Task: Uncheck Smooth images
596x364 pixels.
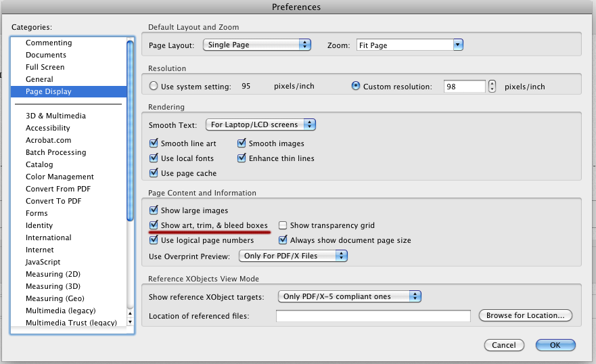Action: [x=242, y=143]
